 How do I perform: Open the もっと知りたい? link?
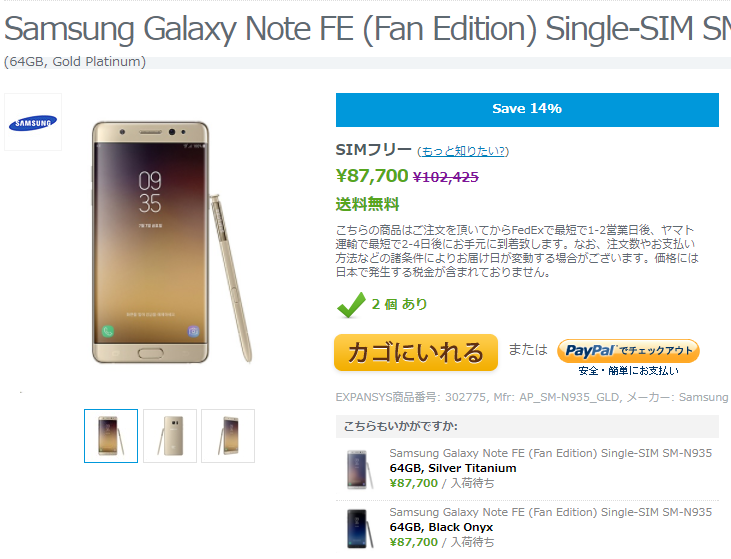click(x=463, y=151)
